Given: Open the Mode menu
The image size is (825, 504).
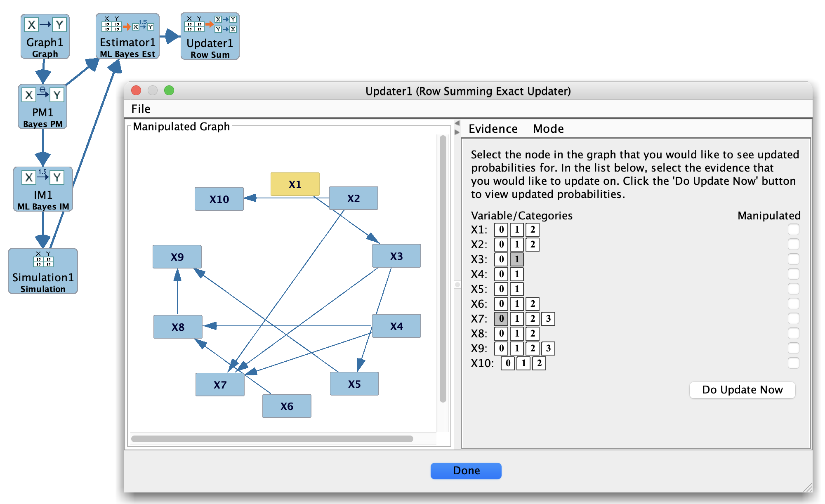Looking at the screenshot, I should tap(548, 129).
